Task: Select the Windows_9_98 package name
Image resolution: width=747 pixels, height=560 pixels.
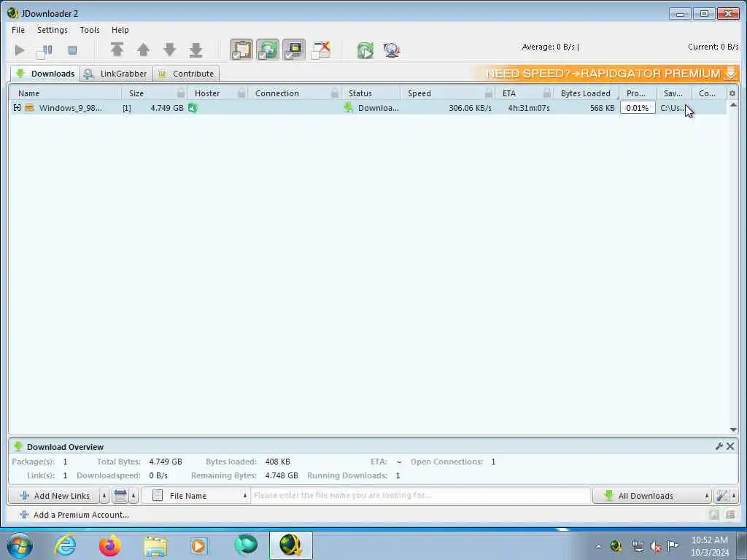Action: tap(70, 108)
